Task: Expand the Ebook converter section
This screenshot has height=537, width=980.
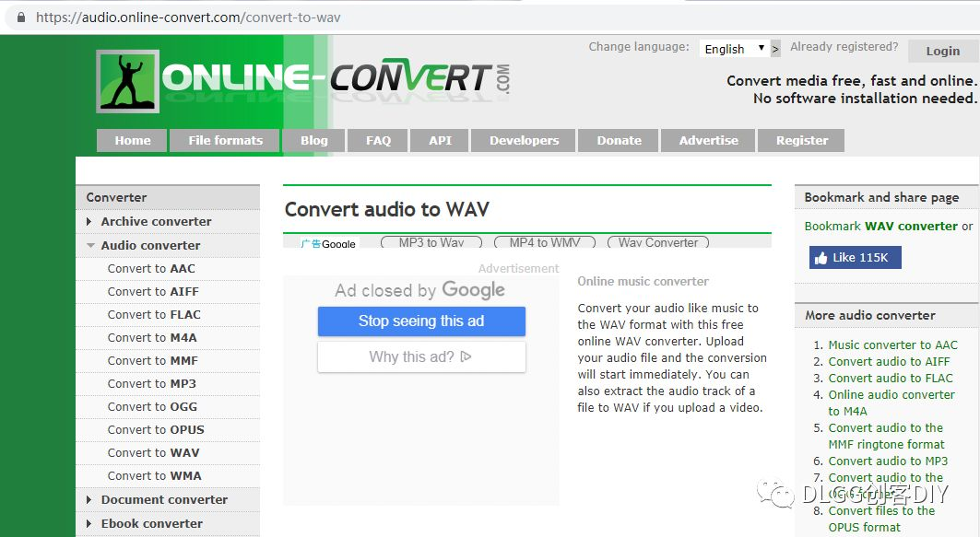Action: click(x=151, y=523)
